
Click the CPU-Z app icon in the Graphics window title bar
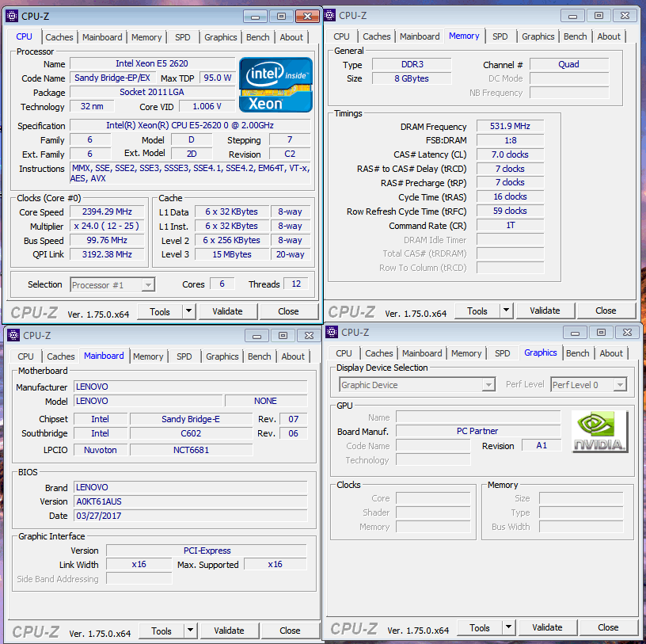[332, 332]
